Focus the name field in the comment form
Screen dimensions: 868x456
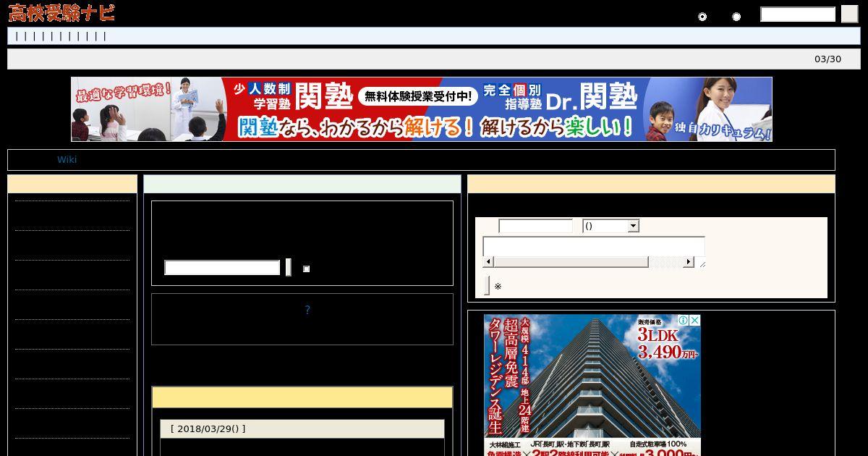[x=535, y=226]
